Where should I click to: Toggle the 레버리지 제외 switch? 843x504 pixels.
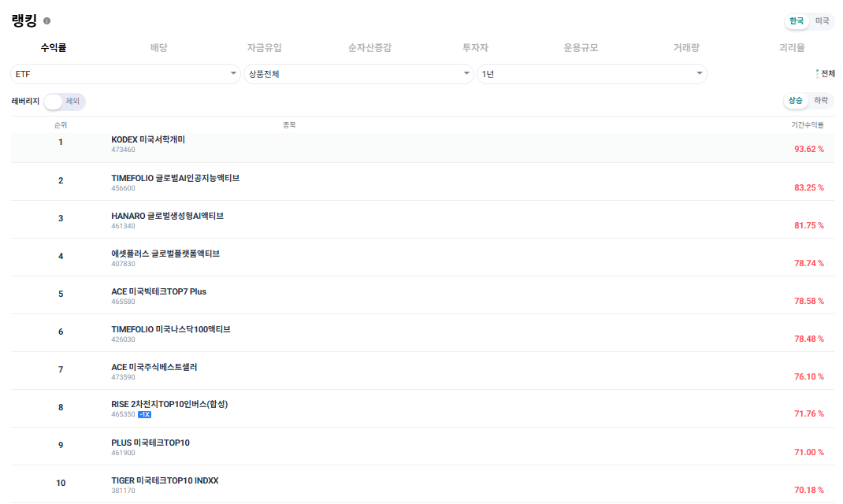(x=54, y=102)
